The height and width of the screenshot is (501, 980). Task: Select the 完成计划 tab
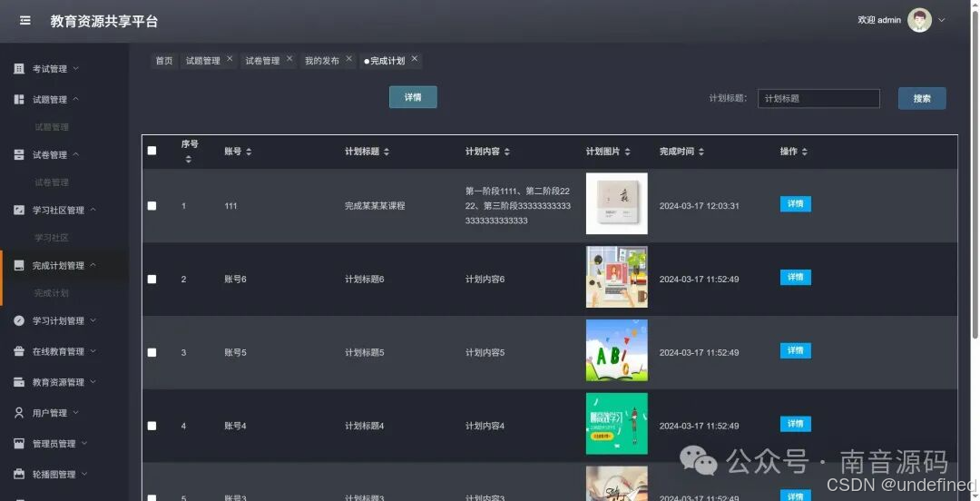click(387, 61)
